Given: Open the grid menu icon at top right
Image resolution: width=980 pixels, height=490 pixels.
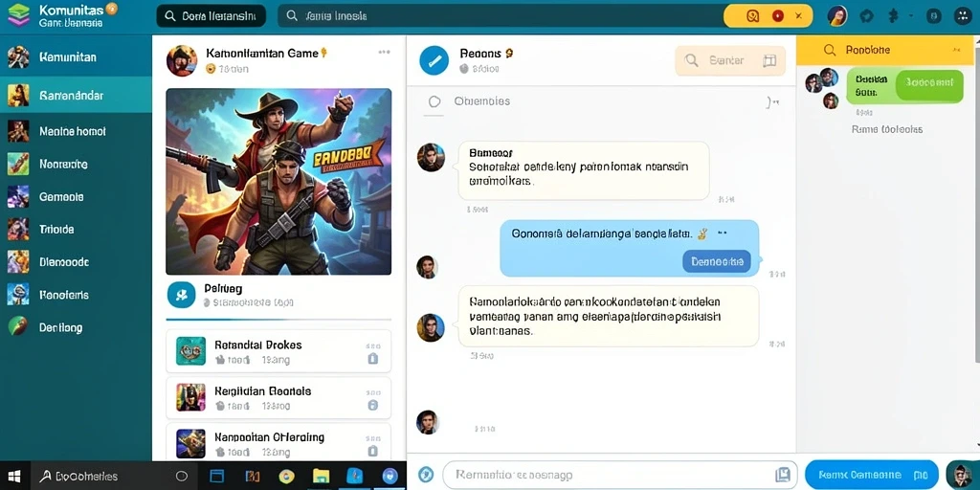Looking at the screenshot, I should pyautogui.click(x=963, y=16).
